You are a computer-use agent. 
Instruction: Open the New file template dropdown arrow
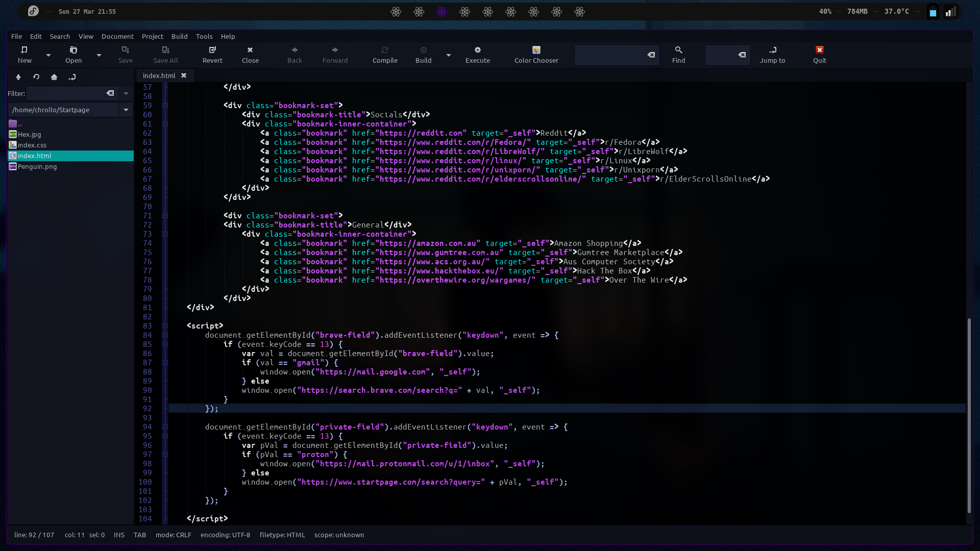[48, 55]
